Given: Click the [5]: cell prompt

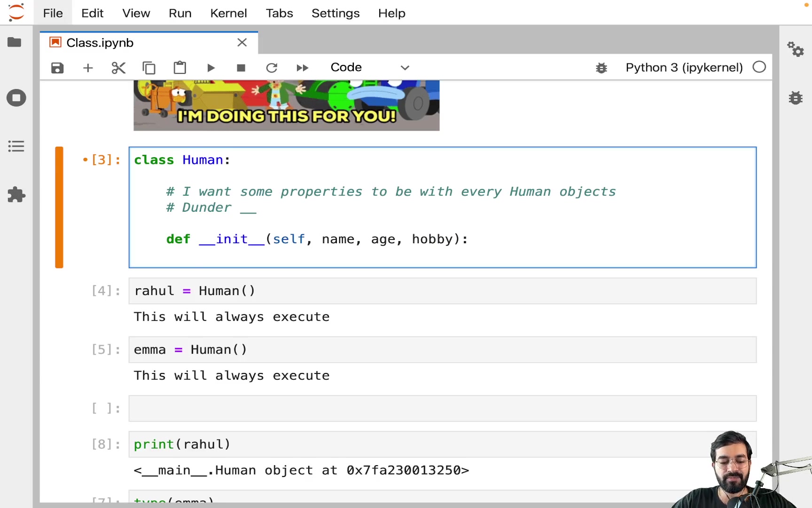Looking at the screenshot, I should pos(106,349).
